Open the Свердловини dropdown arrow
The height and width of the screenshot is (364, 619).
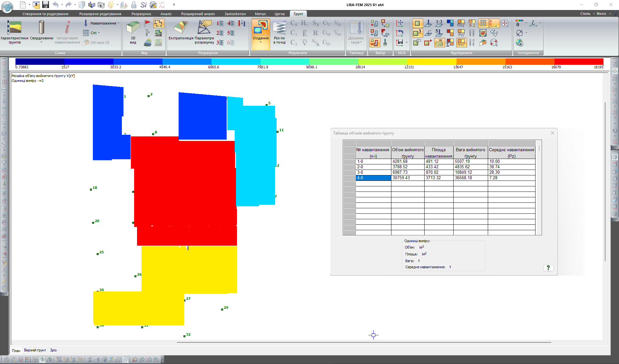point(41,42)
